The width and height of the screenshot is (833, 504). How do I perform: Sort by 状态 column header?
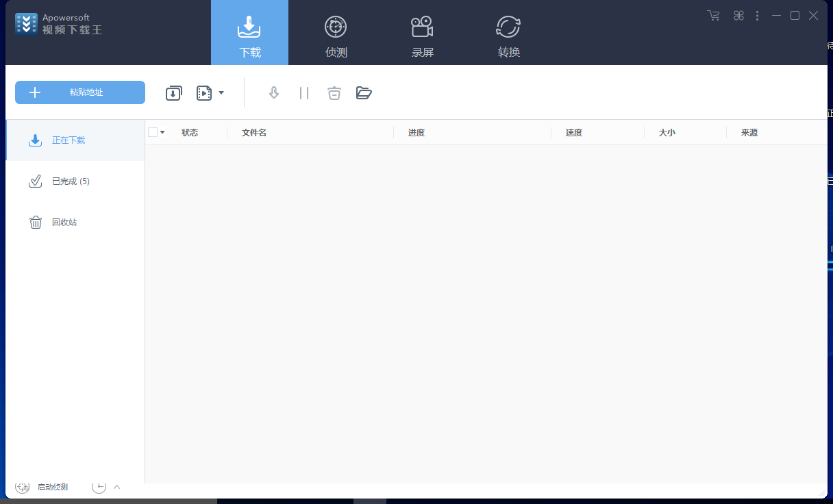[x=190, y=133]
